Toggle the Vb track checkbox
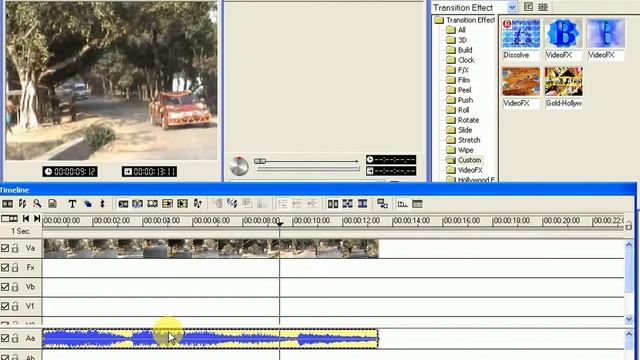The height and width of the screenshot is (360, 640). pos(5,287)
